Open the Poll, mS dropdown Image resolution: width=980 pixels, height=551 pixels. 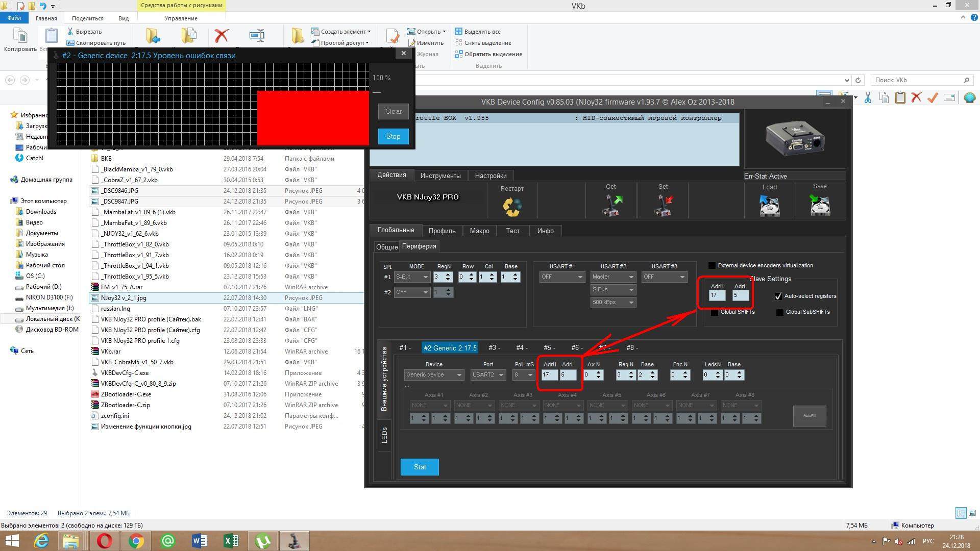coord(524,375)
